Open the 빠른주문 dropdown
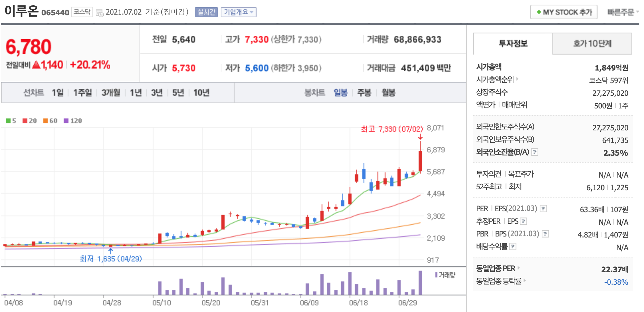 [623, 12]
